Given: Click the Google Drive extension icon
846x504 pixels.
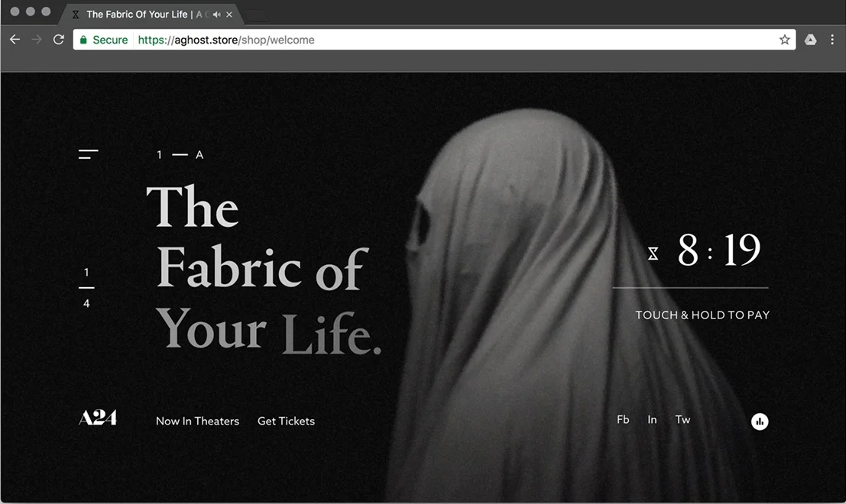Looking at the screenshot, I should point(810,40).
